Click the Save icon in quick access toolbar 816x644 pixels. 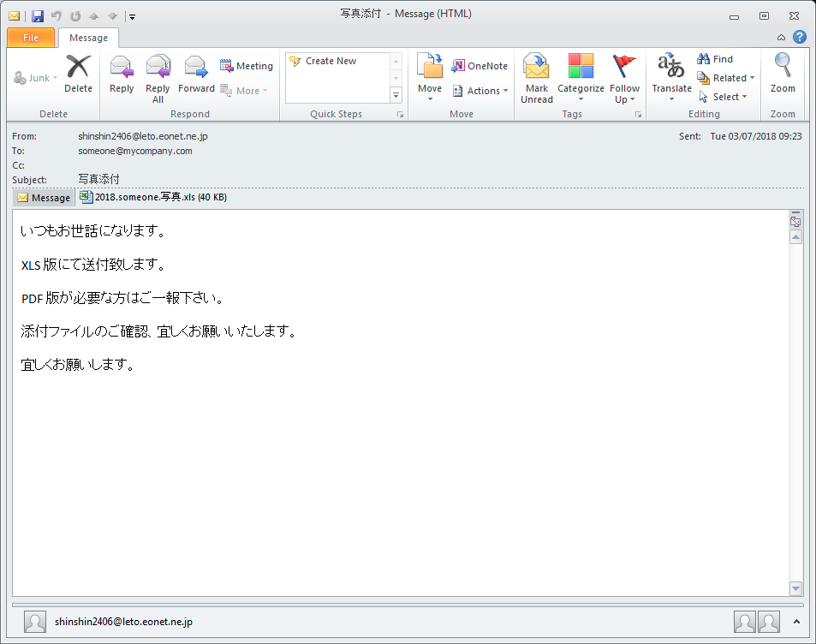pyautogui.click(x=38, y=16)
